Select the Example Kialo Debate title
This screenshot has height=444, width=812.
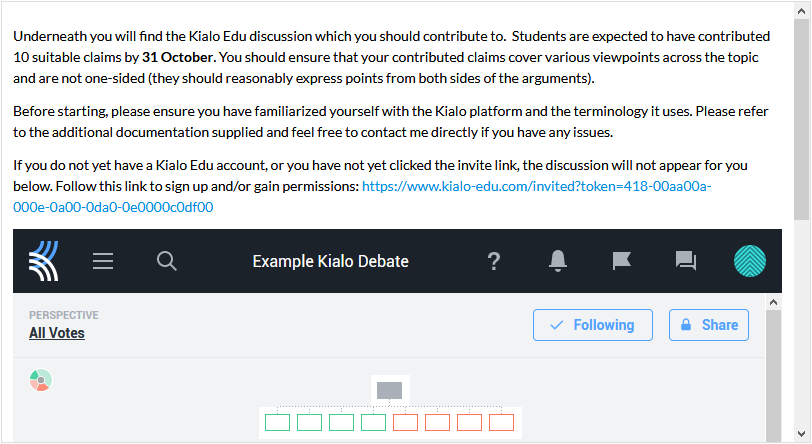[330, 261]
